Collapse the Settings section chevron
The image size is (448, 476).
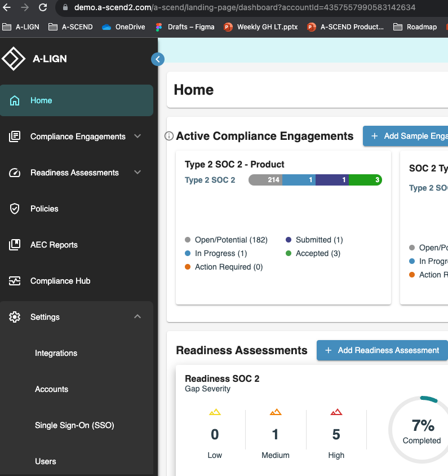[x=137, y=316]
